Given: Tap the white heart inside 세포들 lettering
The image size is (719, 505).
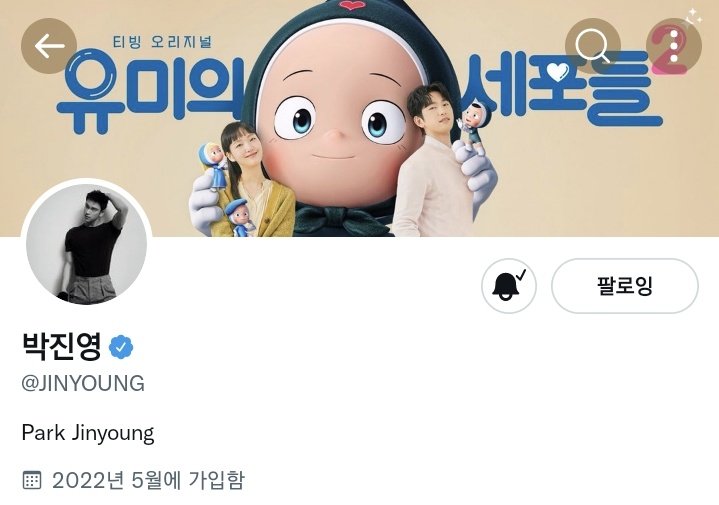Looking at the screenshot, I should pos(557,72).
